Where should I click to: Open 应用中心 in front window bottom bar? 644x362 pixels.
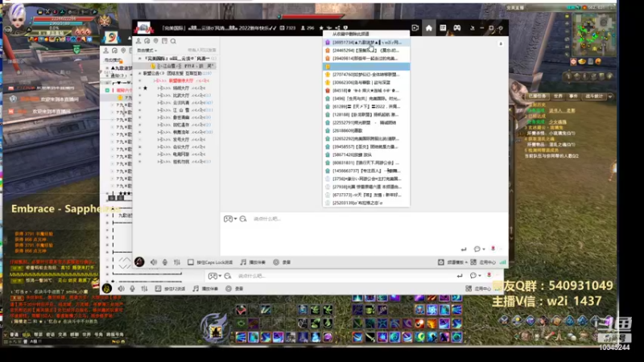click(x=483, y=262)
